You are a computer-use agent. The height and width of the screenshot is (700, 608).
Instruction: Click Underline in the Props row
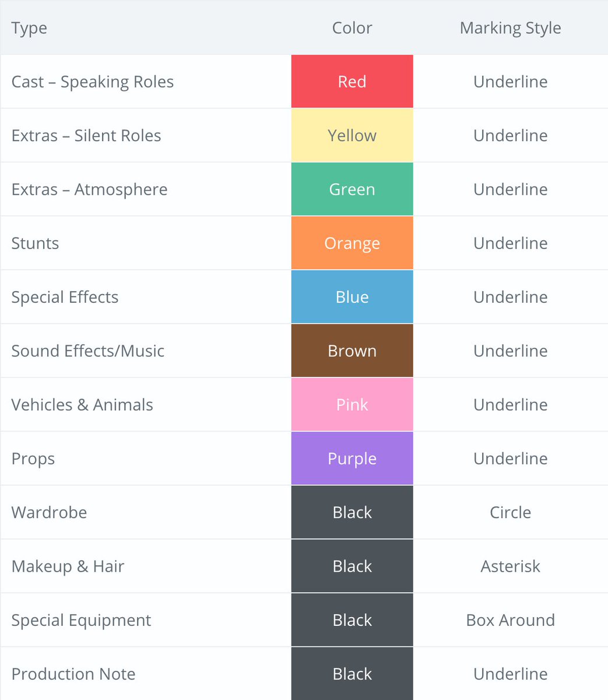[511, 459]
